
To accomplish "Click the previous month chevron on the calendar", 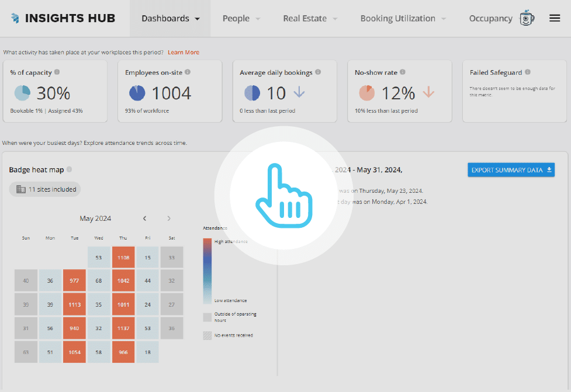I will tap(144, 218).
